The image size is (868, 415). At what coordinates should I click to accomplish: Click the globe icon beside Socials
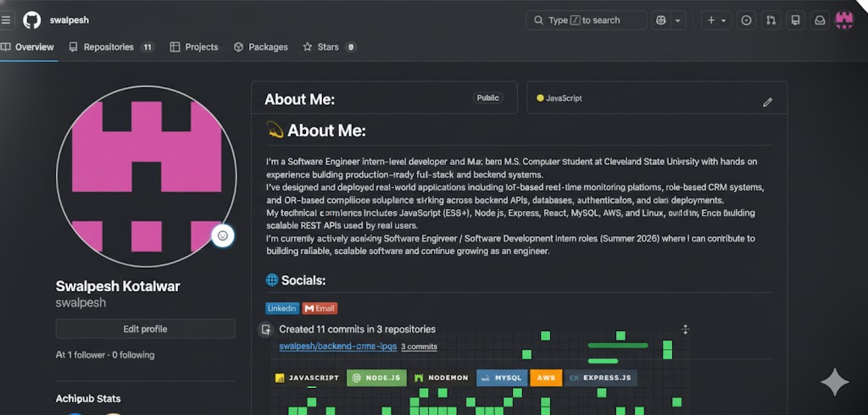[272, 280]
